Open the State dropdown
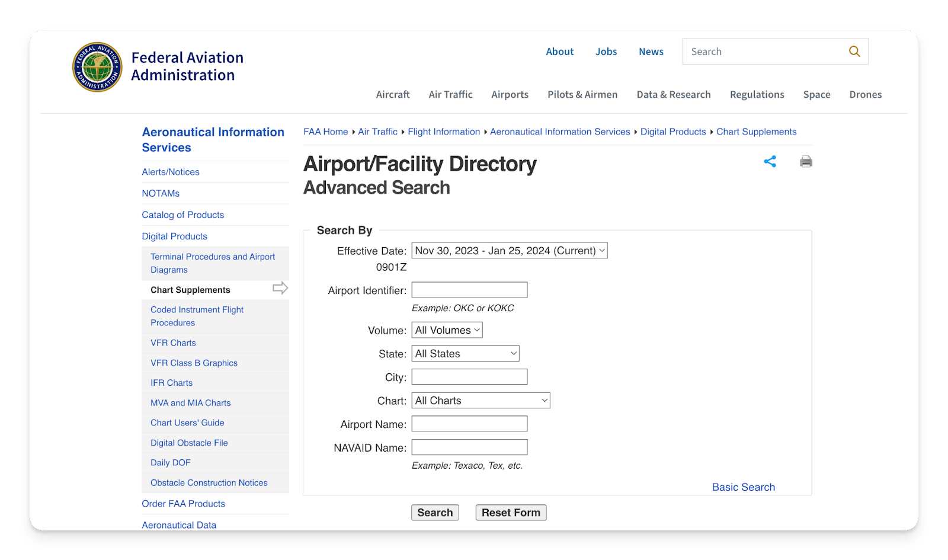Screen dimensions: 948x560 [466, 354]
